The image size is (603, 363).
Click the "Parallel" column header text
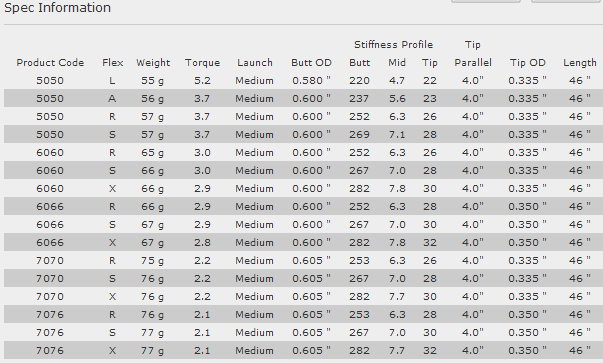[473, 63]
